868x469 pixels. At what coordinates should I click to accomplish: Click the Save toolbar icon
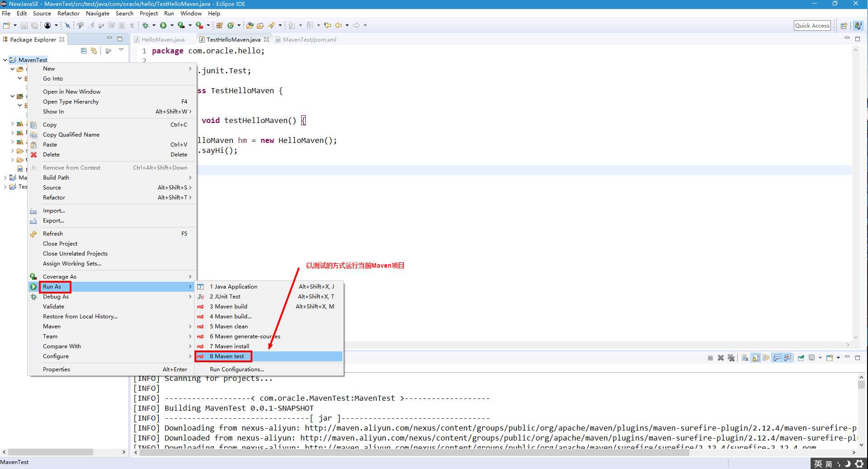tap(24, 25)
